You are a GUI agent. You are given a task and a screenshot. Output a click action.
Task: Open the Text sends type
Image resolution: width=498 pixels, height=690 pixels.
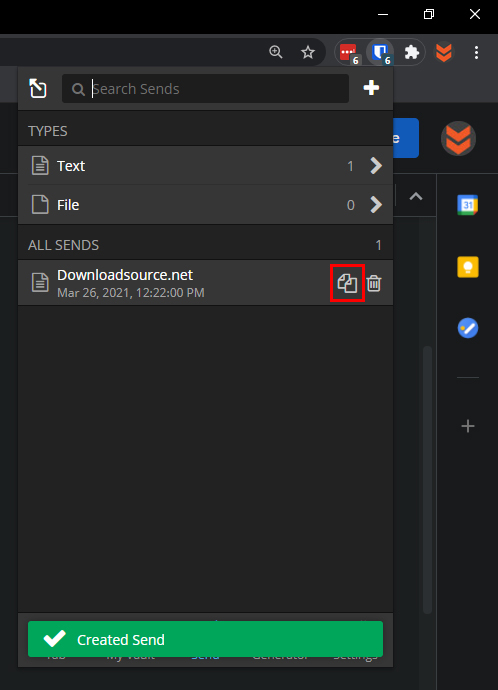pos(205,166)
